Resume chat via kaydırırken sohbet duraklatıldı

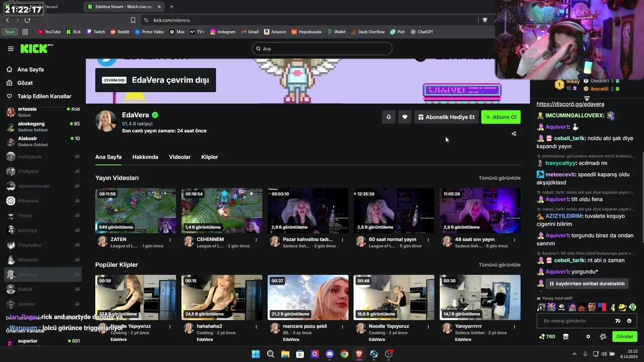pos(586,284)
